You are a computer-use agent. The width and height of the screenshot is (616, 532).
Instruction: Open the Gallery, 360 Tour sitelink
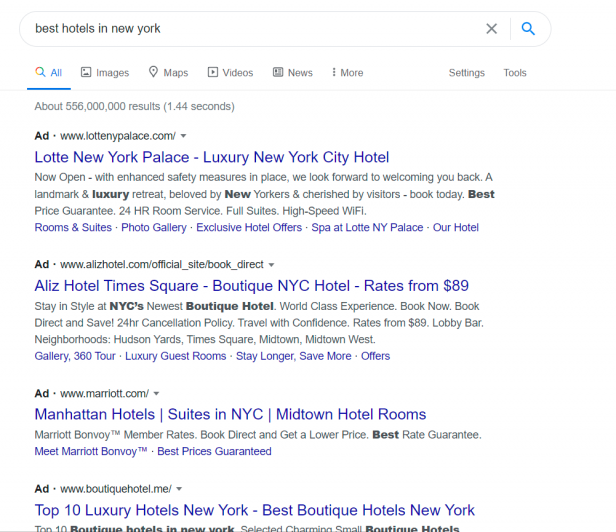[75, 356]
